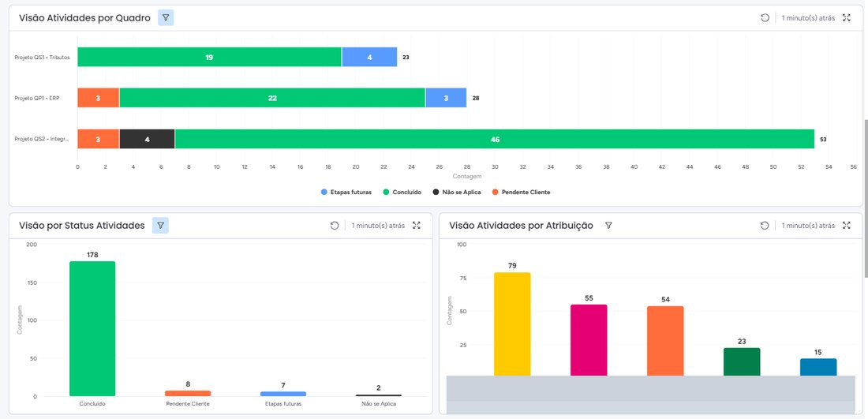
Task: Click the Projeto QP1 - ERP axis label
Action: (36, 98)
